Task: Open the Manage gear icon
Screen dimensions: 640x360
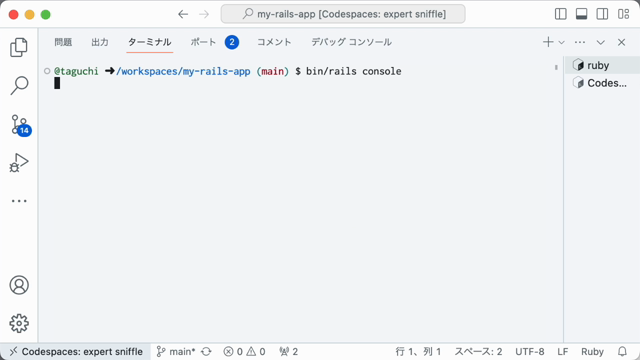Action: click(19, 323)
